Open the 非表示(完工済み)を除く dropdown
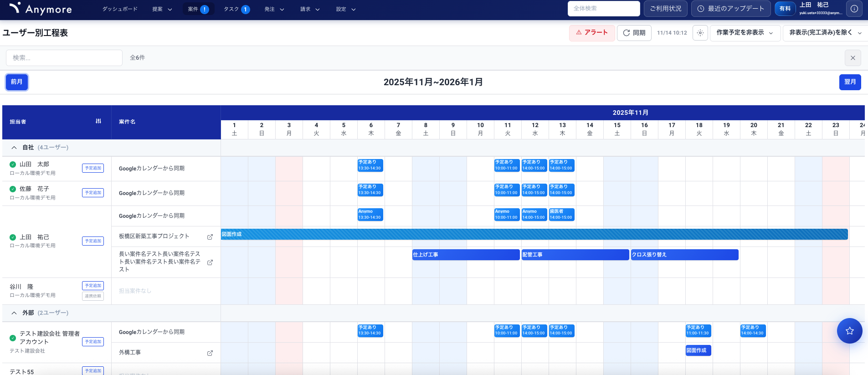868x375 pixels. point(825,33)
